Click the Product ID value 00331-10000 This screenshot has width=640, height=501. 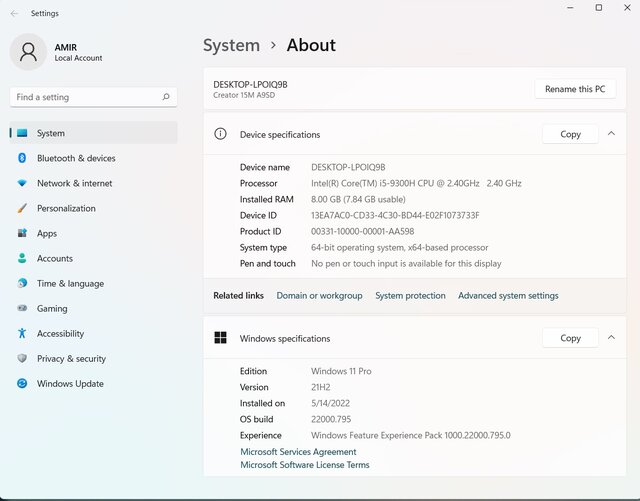pos(362,232)
